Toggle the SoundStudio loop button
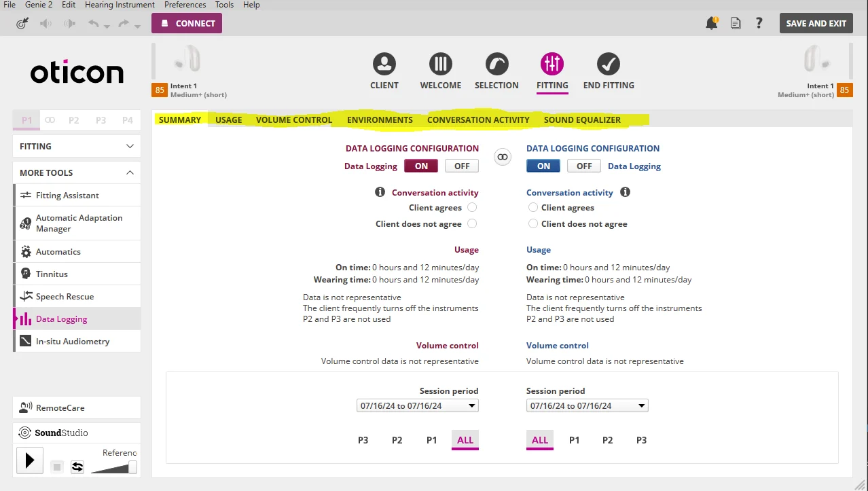The image size is (868, 491). click(x=77, y=467)
